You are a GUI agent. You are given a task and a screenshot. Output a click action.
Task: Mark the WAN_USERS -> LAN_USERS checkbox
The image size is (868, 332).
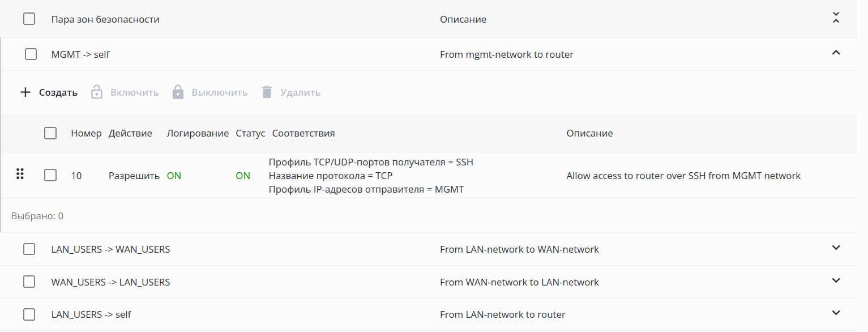point(29,282)
